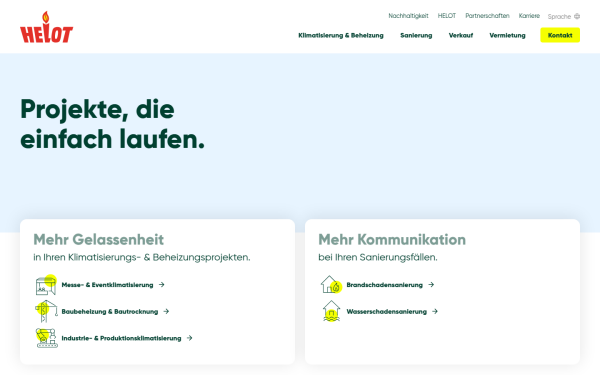Open Industrie- & Produktionsklimatisierung link
The width and height of the screenshot is (600, 375).
121,338
